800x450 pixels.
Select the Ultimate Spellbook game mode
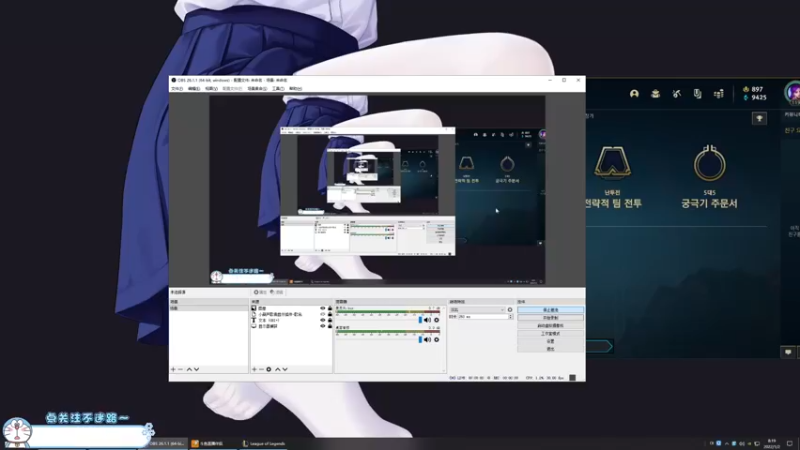(x=709, y=177)
